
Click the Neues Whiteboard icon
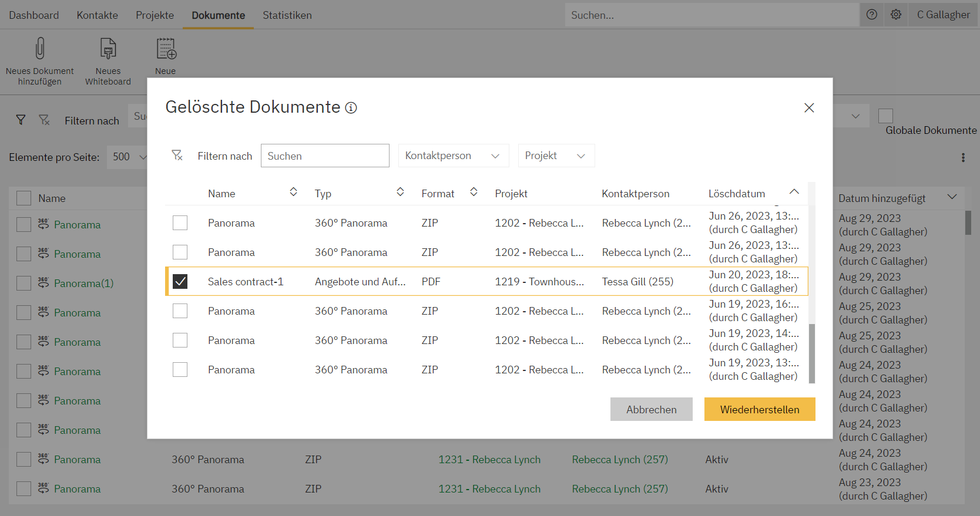coord(108,49)
